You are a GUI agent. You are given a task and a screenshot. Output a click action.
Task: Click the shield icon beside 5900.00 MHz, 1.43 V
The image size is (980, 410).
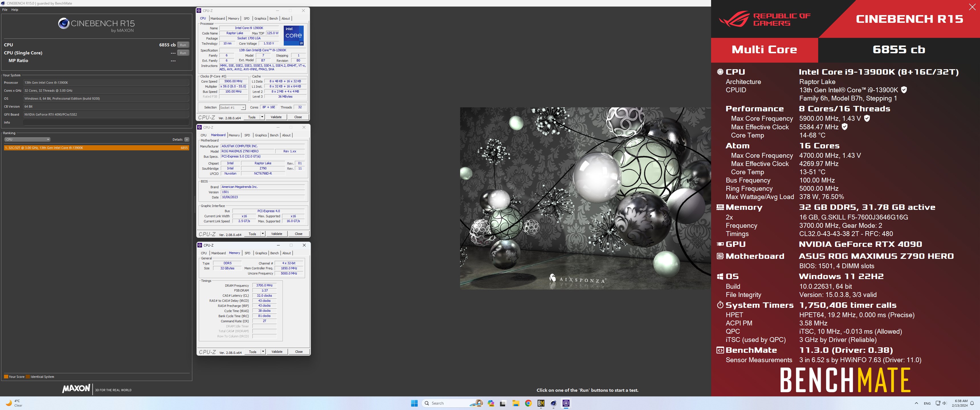click(867, 118)
